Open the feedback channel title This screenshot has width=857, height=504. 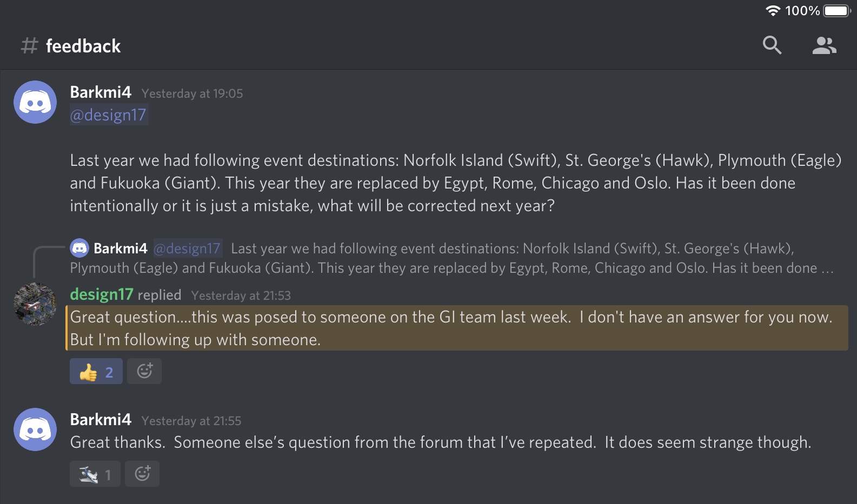(83, 46)
